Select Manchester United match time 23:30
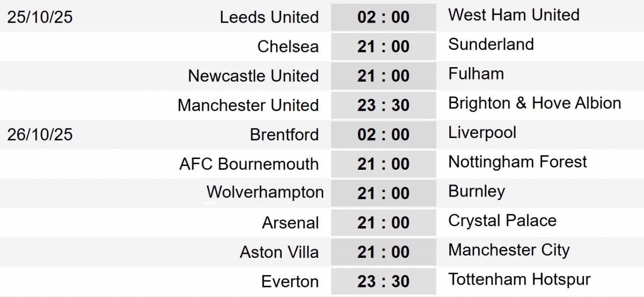Image resolution: width=644 pixels, height=297 pixels. (x=383, y=105)
